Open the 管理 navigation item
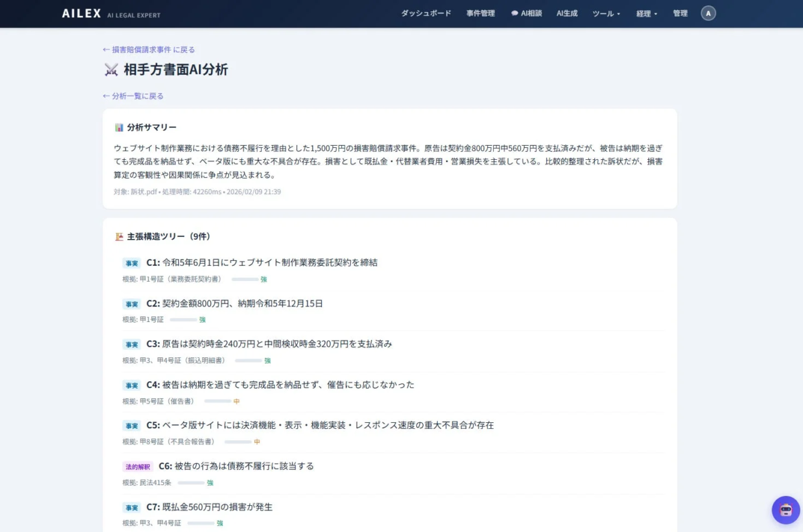Viewport: 803px width, 532px height. [680, 13]
